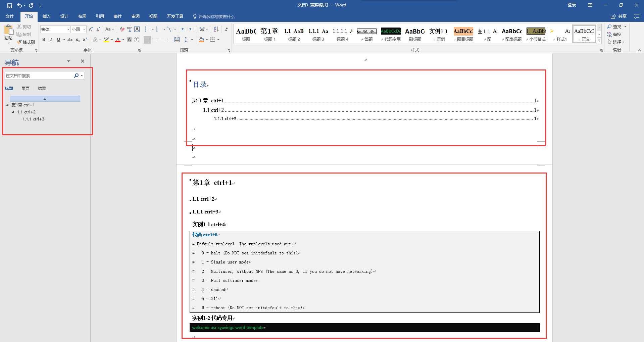Click the Copy (复制) button

tap(24, 34)
